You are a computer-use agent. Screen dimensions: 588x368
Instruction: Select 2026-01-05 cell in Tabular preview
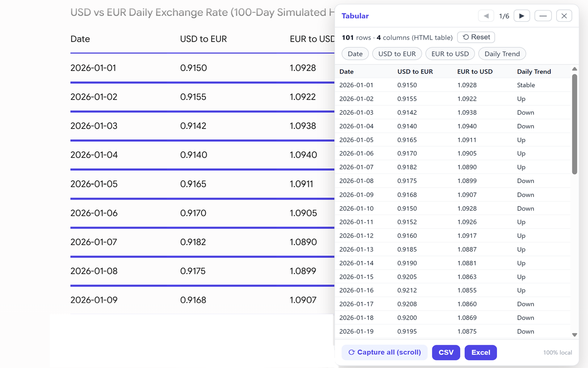pyautogui.click(x=356, y=140)
